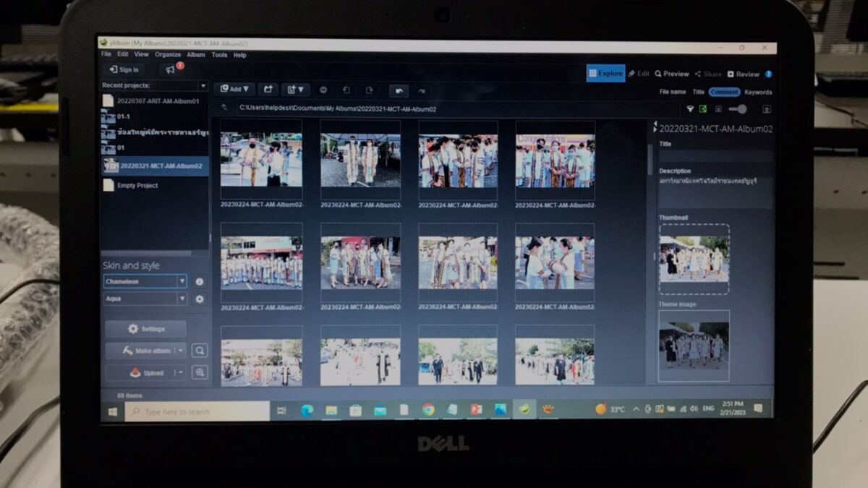Open skin Settings button
This screenshot has width=868, height=488.
pyautogui.click(x=145, y=329)
